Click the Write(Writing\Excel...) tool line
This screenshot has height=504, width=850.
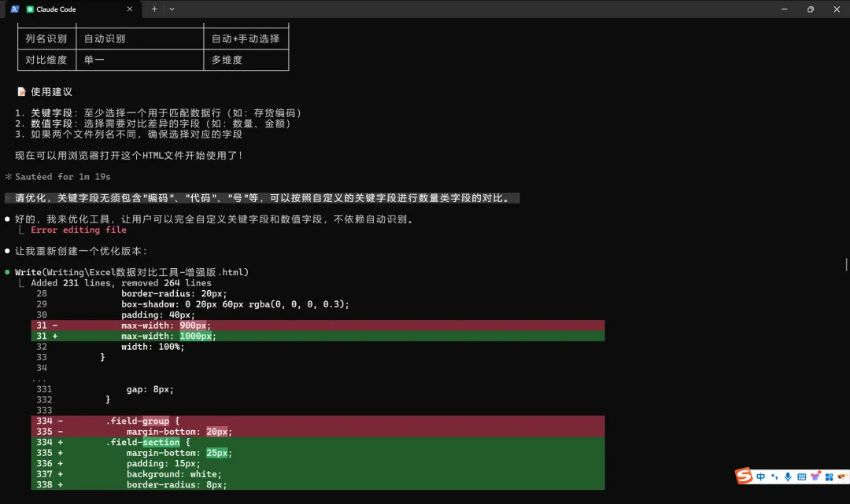click(131, 272)
